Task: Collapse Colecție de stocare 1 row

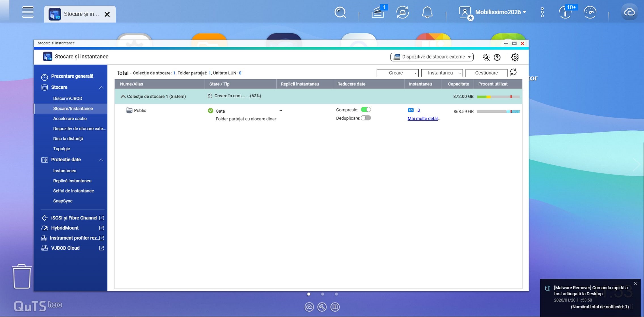Action: point(123,97)
